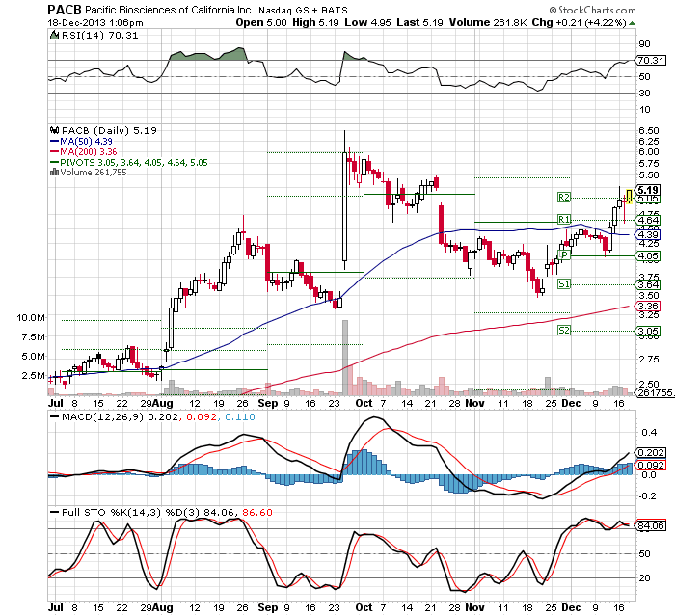Click the Oct label on price chart axis
This screenshot has width=675, height=616.
364,403
